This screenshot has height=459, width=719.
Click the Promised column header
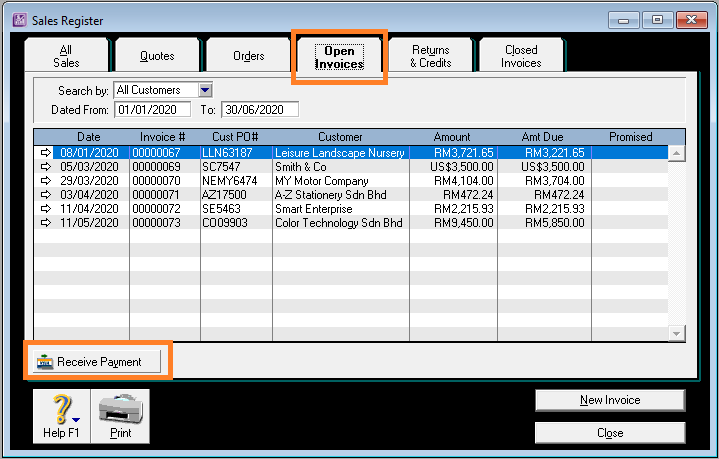631,137
